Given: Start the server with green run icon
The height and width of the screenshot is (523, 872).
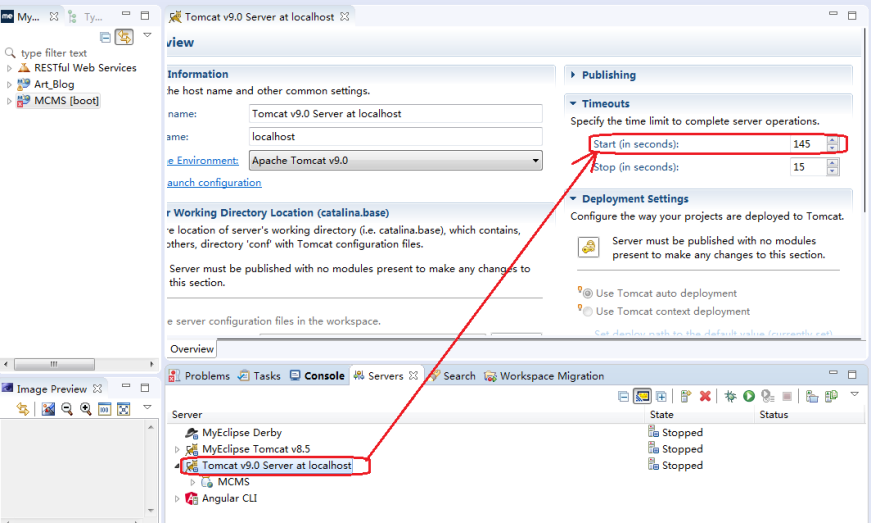Looking at the screenshot, I should pos(749,396).
